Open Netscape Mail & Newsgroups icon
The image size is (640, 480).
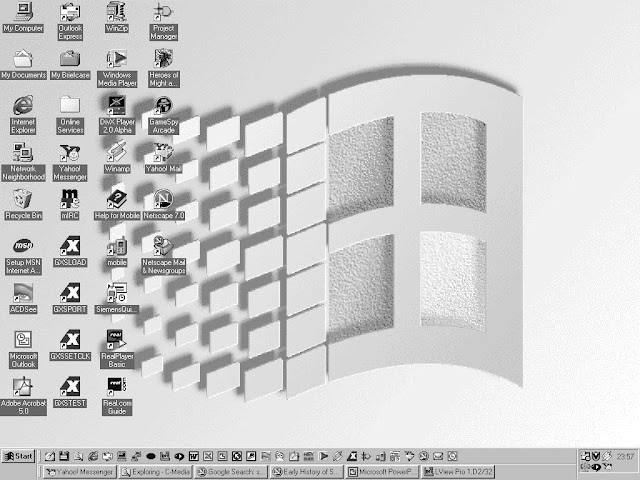[164, 256]
